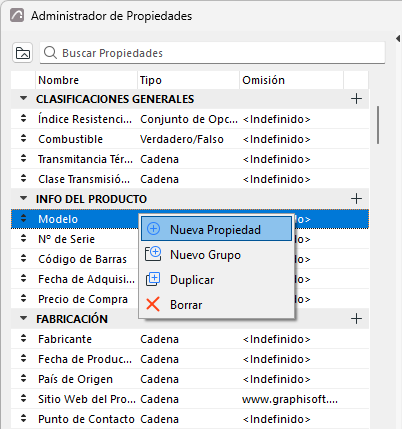The height and width of the screenshot is (429, 402).
Task: Collapse the INFO DEL PRODUCTO group
Action: tap(23, 198)
